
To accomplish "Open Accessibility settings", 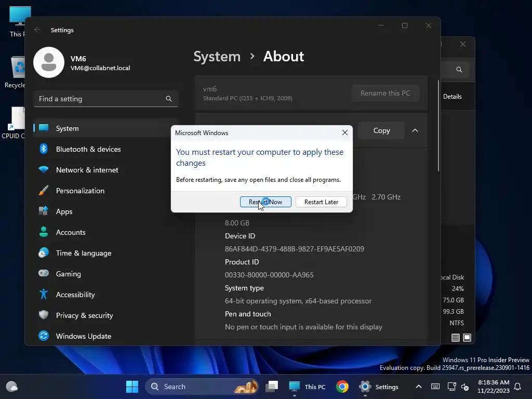I will pos(106,295).
